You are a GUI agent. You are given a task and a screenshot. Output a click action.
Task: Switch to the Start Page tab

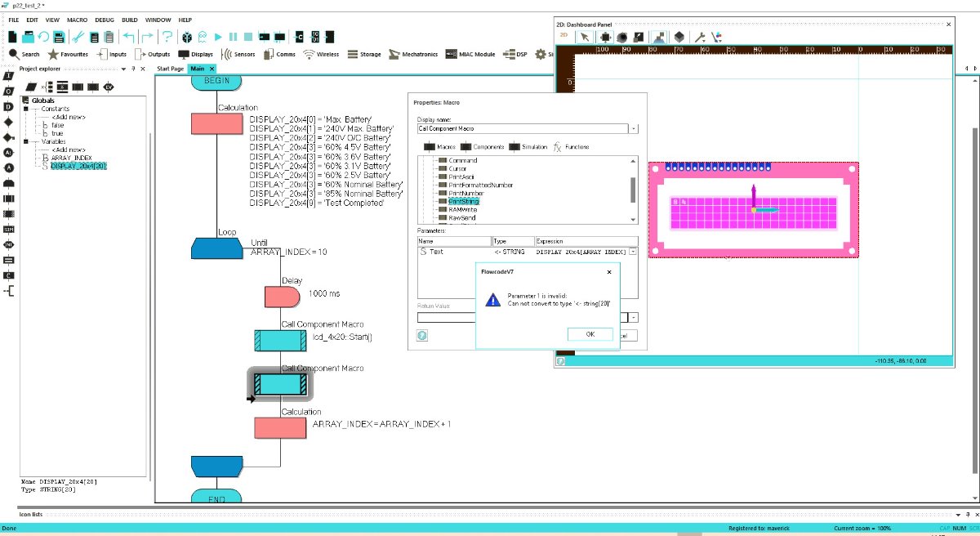point(171,69)
